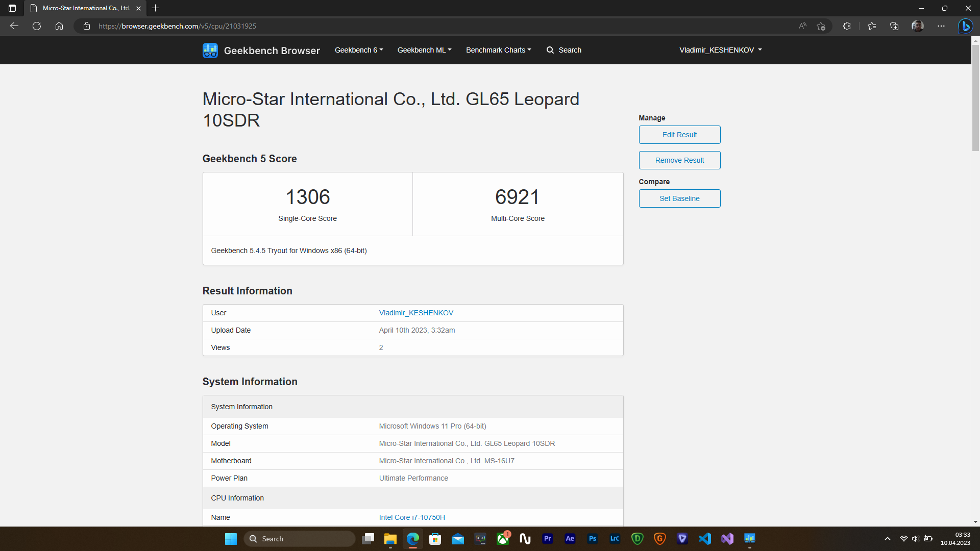View site information lock icon
This screenshot has height=551, width=980.
pos(87,26)
